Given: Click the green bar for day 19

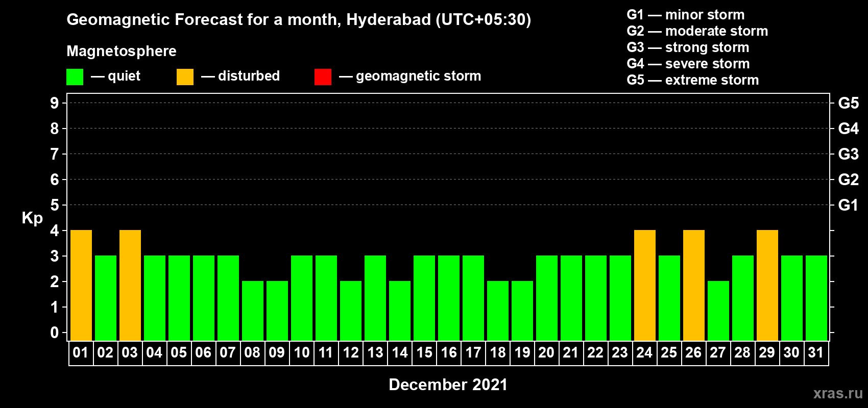Looking at the screenshot, I should [x=522, y=311].
